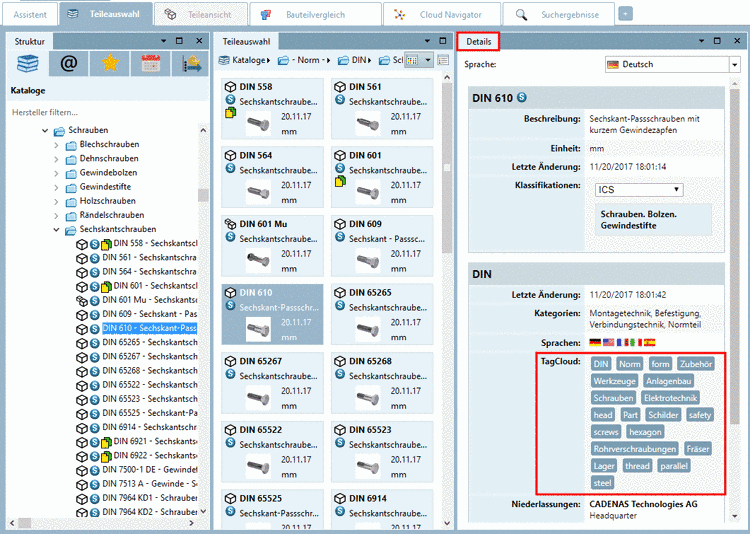Image resolution: width=750 pixels, height=534 pixels.
Task: Click the German flag under Sprachen
Action: click(595, 343)
